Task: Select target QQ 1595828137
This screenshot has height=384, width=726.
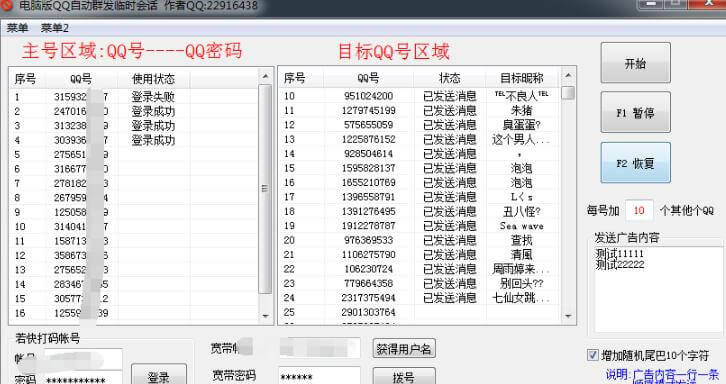Action: tap(369, 168)
